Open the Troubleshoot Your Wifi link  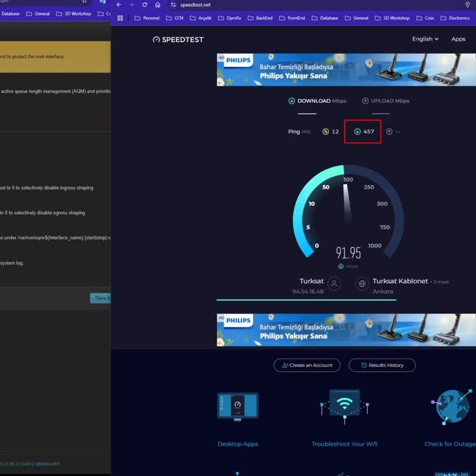[345, 444]
